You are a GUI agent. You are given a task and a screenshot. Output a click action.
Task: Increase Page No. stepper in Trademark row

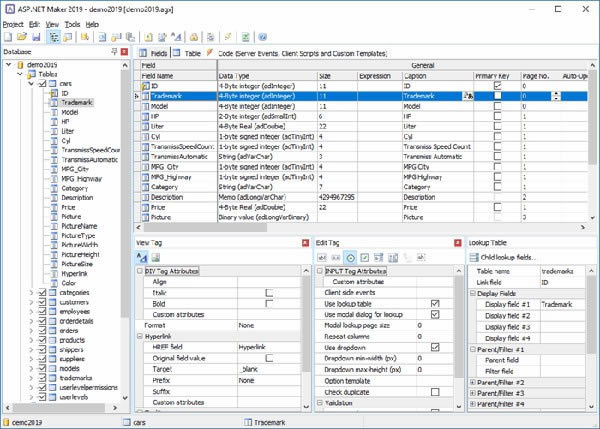[x=556, y=94]
